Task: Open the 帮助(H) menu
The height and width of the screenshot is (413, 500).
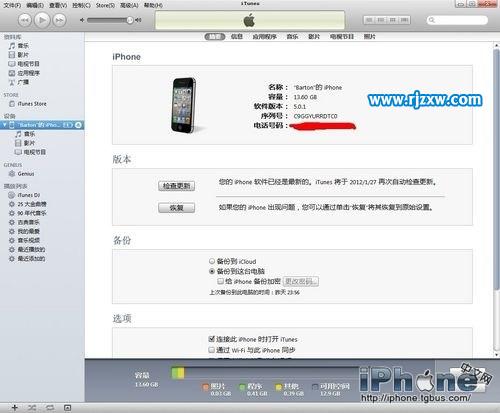Action: tap(153, 5)
